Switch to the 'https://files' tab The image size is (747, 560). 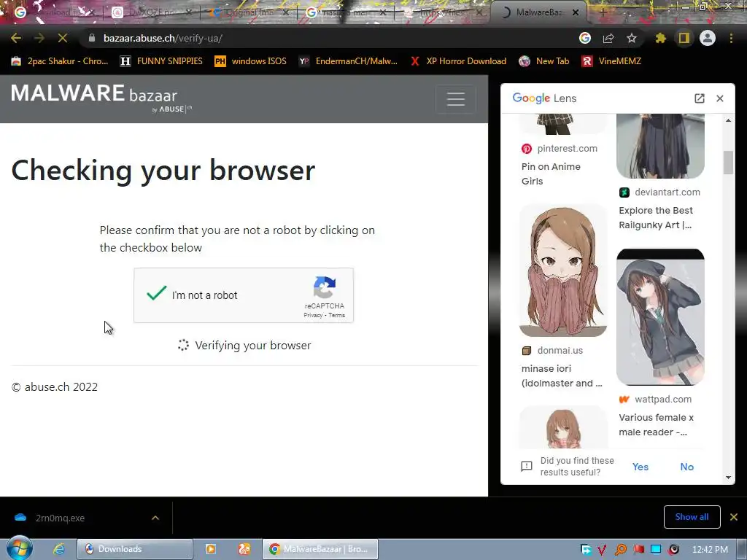point(442,12)
